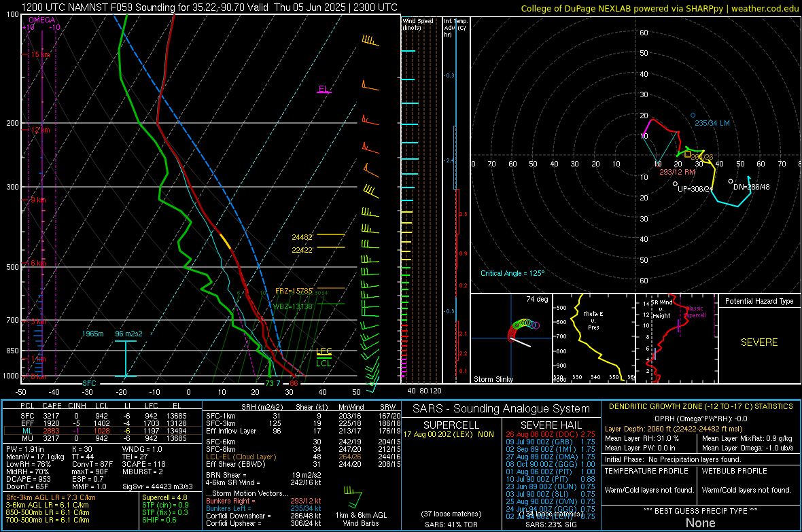802x532 pixels.
Task: Select the EFF parcel row in the table
Action: [103, 423]
